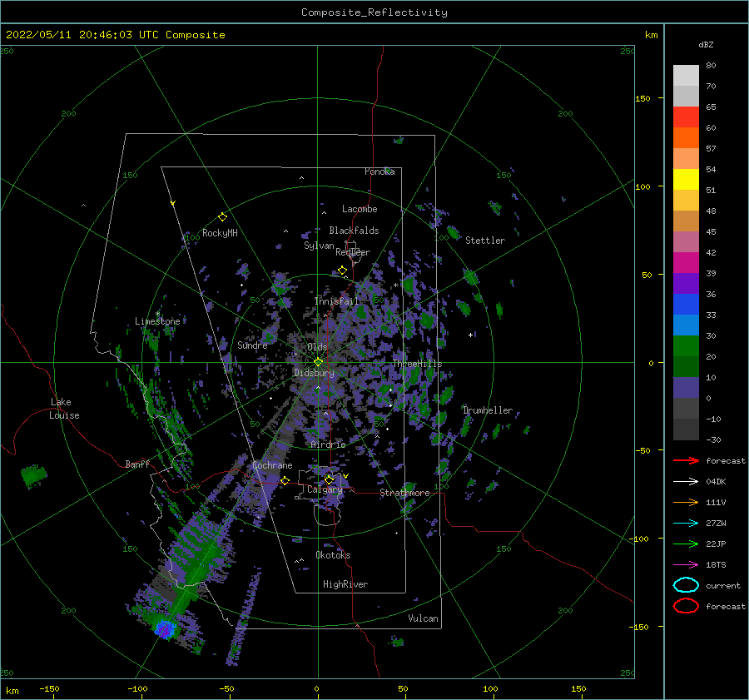
Task: Click the Drumheller city label
Action: (488, 410)
